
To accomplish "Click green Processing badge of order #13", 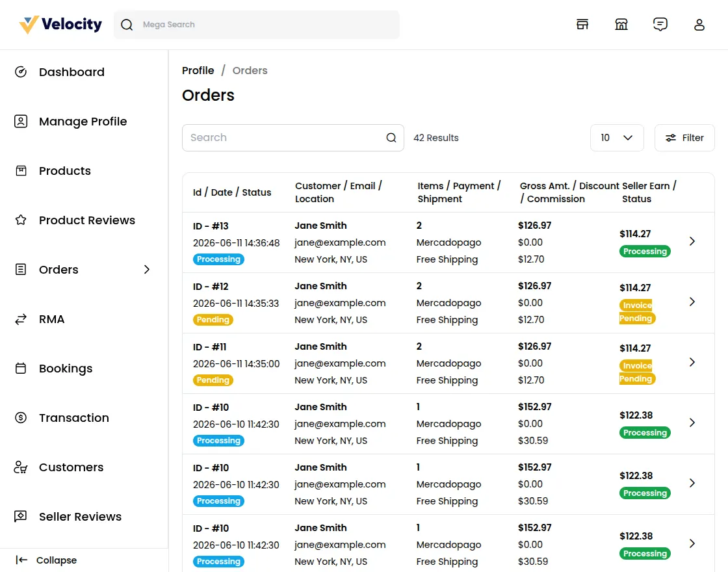I will [645, 251].
